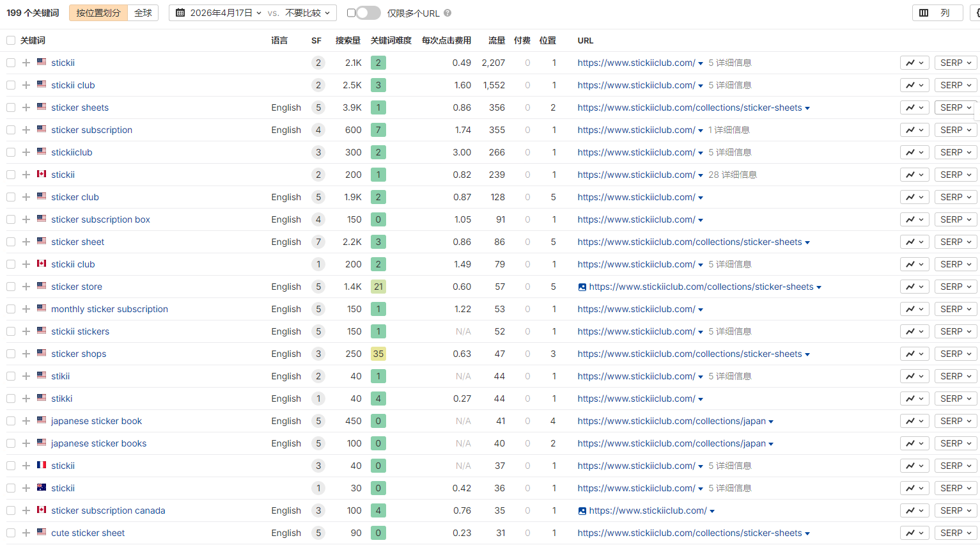This screenshot has width=980, height=545.
Task: Click traffic value 2,207 for stickii
Action: pos(493,63)
